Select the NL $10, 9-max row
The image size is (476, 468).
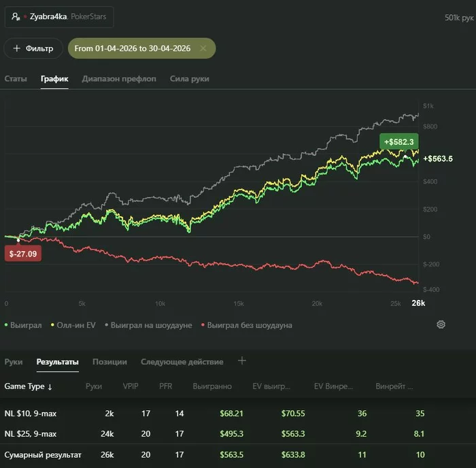pos(238,414)
